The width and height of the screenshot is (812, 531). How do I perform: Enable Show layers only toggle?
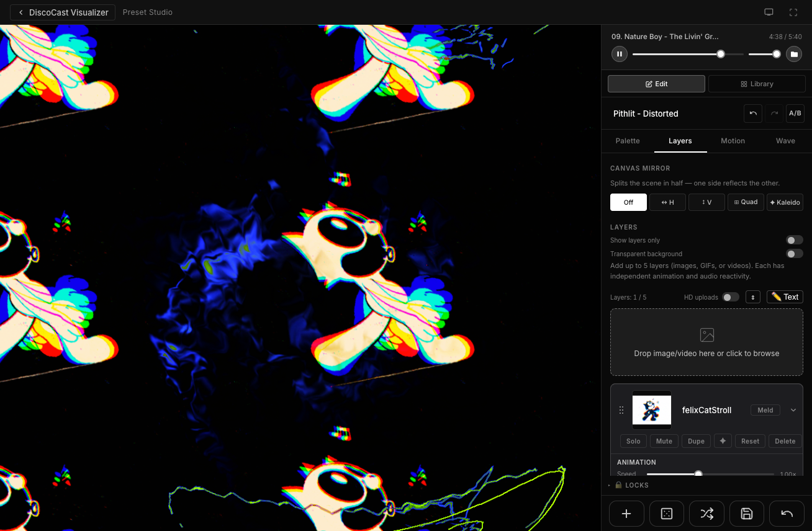point(794,240)
